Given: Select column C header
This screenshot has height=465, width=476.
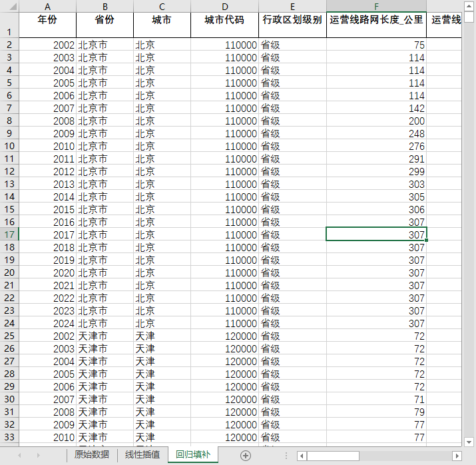Looking at the screenshot, I should [162, 7].
